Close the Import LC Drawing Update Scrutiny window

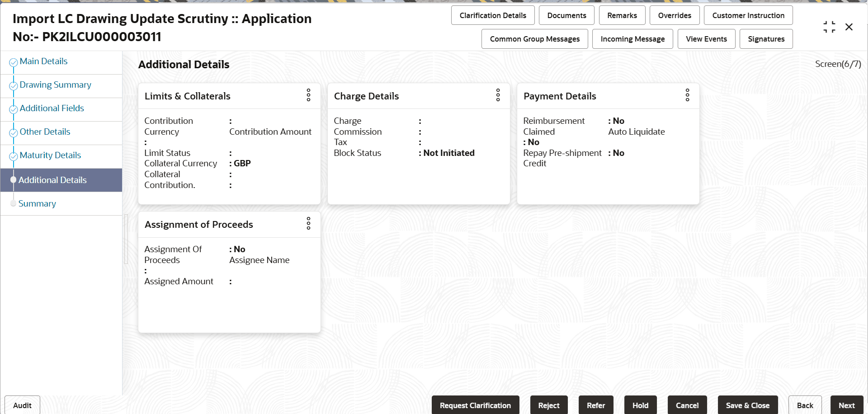[849, 27]
